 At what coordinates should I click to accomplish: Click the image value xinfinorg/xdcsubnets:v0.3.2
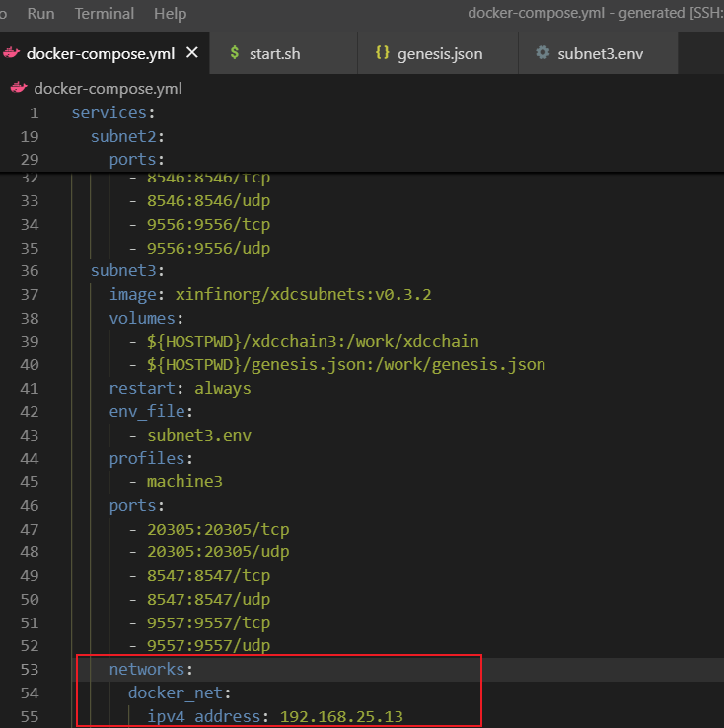pyautogui.click(x=303, y=294)
